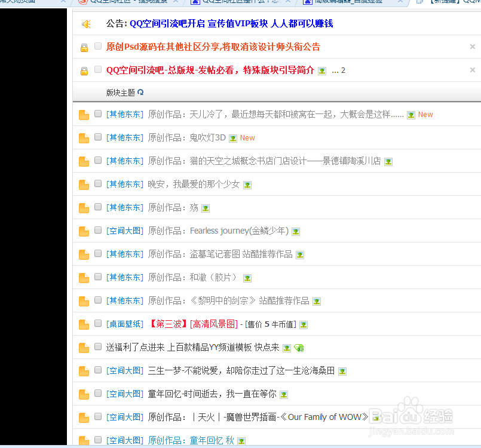Open thread 送福利了点进来 上百款精品YY频道模板
The image size is (481, 448).
tap(192, 348)
